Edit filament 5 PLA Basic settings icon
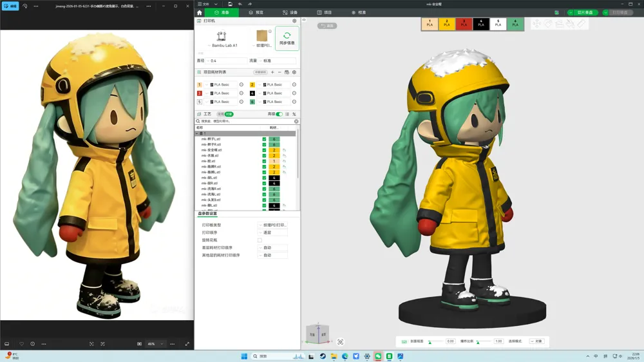Viewport: 644px width, 362px height. tap(241, 102)
